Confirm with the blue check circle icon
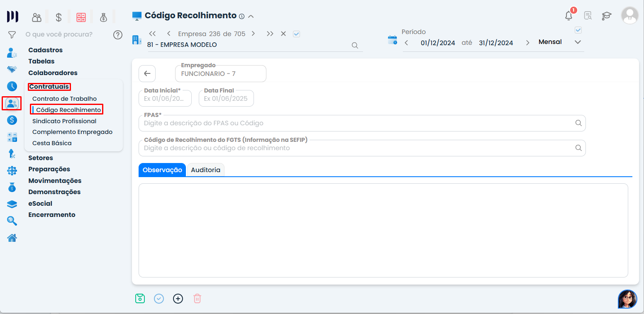The height and width of the screenshot is (314, 644). point(159,299)
